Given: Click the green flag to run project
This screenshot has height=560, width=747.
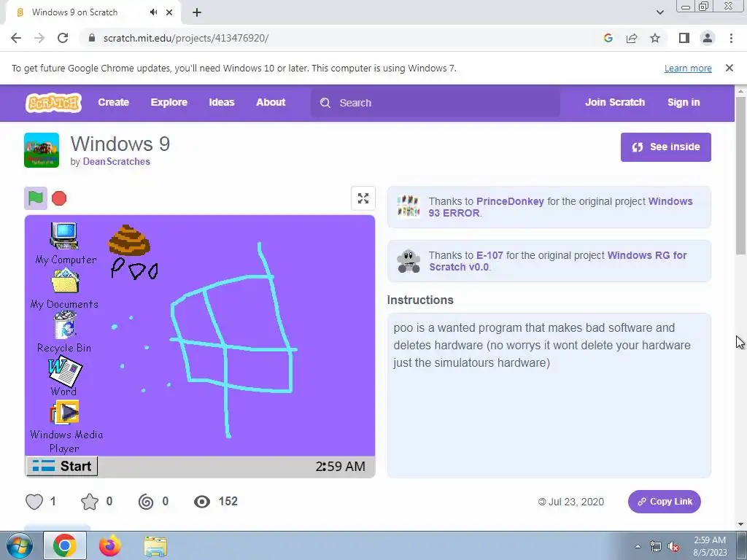Looking at the screenshot, I should (x=36, y=198).
